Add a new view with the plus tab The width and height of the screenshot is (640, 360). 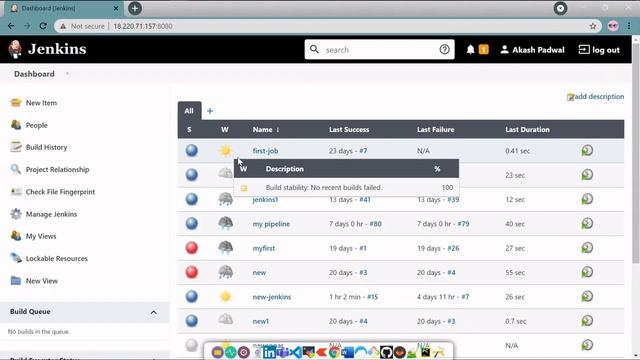click(x=210, y=111)
